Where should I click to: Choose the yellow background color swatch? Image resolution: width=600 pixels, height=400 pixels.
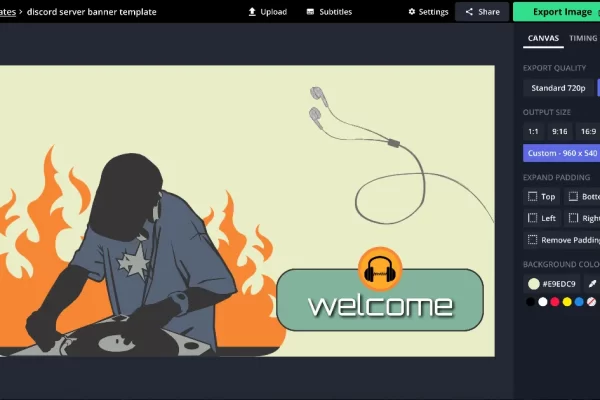click(x=567, y=301)
